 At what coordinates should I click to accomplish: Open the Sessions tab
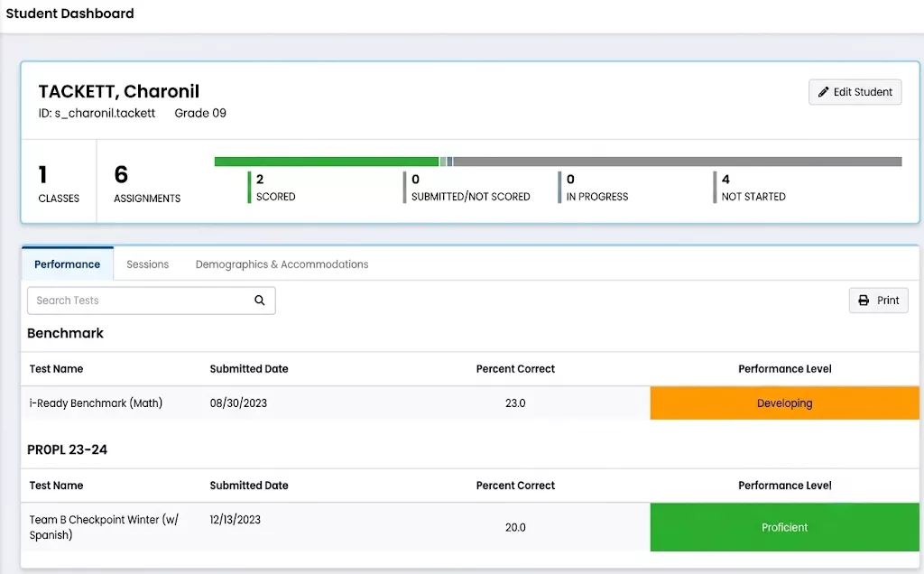[147, 264]
